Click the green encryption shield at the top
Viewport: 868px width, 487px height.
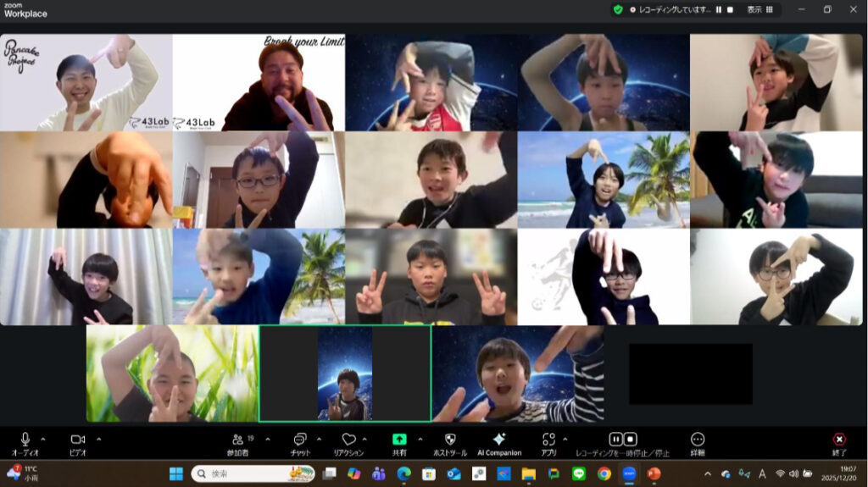[618, 9]
